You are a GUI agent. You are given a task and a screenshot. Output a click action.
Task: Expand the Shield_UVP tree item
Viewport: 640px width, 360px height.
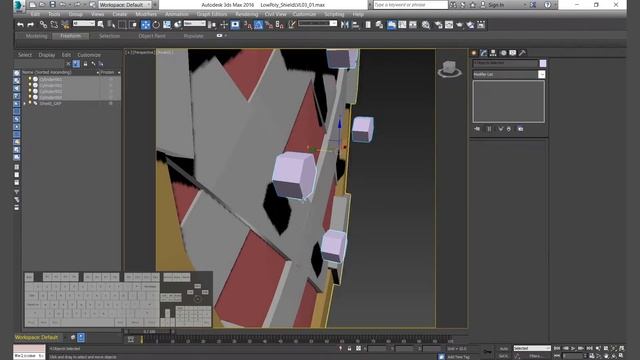24,104
